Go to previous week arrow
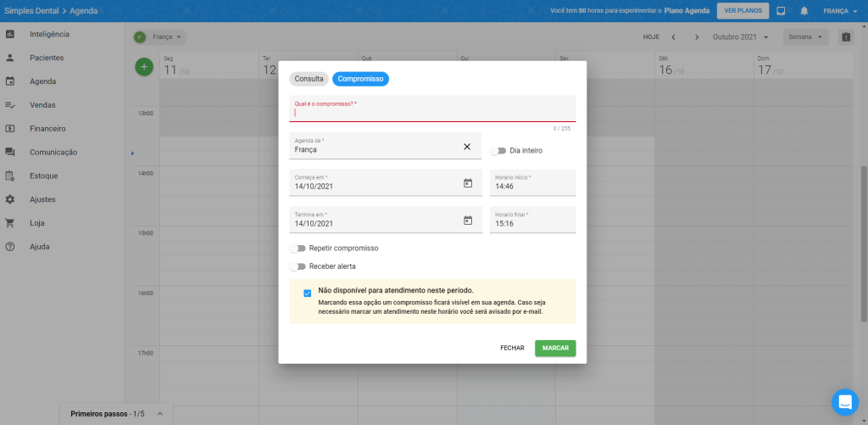Screen dimensions: 868x425 (674, 37)
